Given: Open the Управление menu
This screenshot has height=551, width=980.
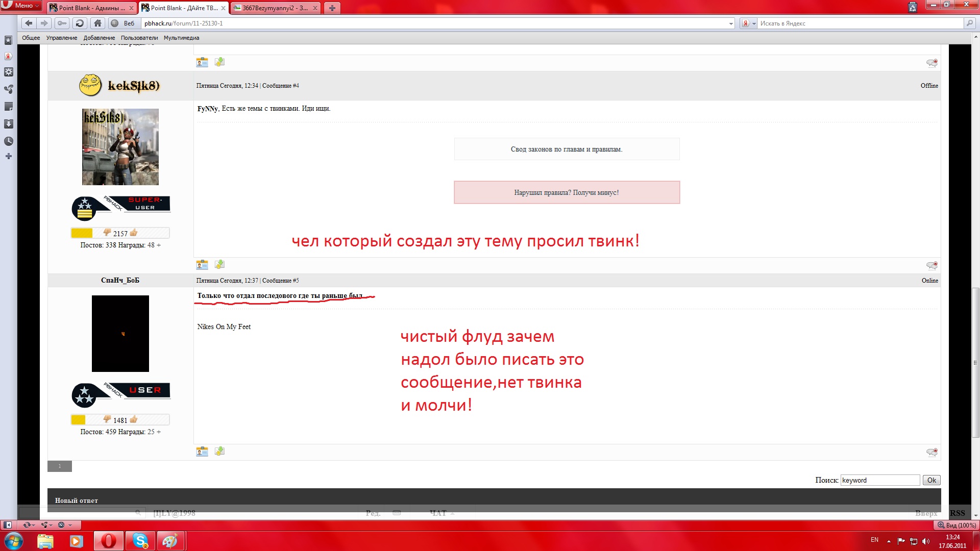Looking at the screenshot, I should 62,38.
